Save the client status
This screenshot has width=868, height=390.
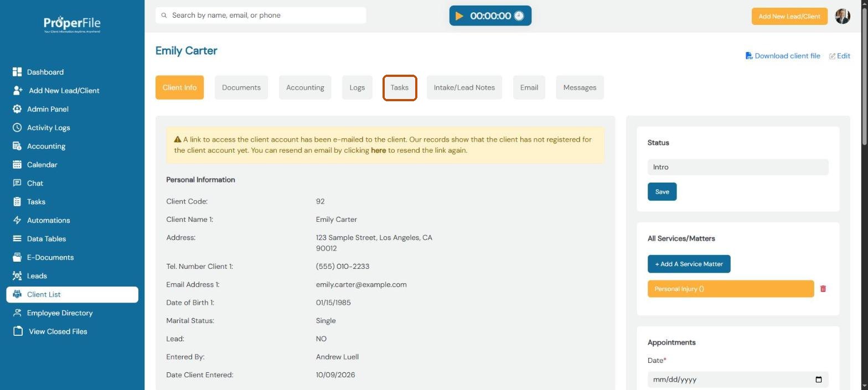click(662, 192)
